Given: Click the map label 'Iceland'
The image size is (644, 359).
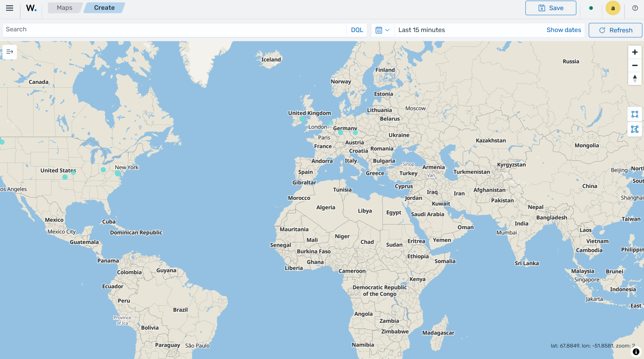Looking at the screenshot, I should tap(271, 60).
